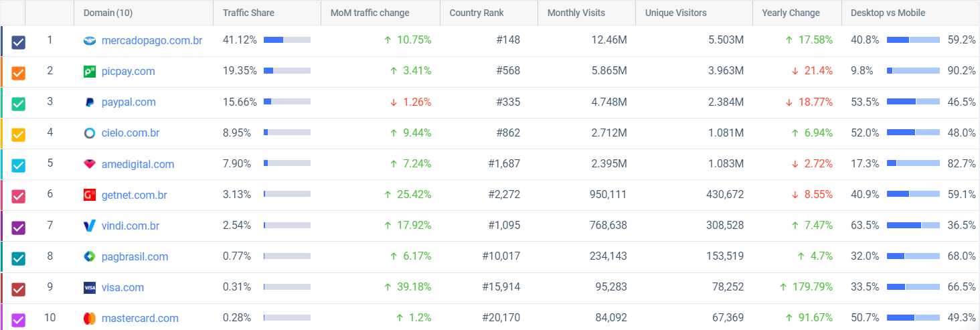Click the Mastercard logo icon
This screenshot has width=980, height=330.
coord(90,319)
